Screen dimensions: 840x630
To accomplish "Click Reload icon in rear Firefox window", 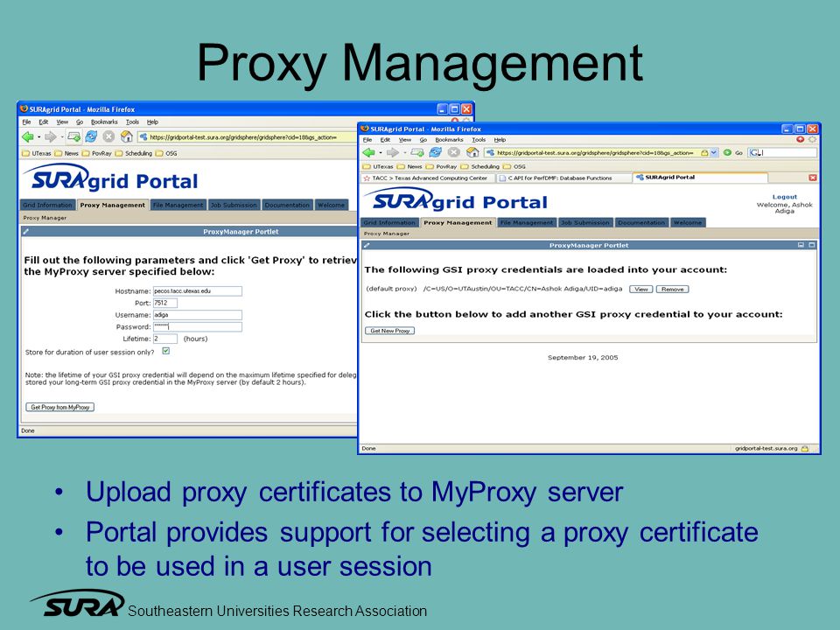I will point(92,136).
